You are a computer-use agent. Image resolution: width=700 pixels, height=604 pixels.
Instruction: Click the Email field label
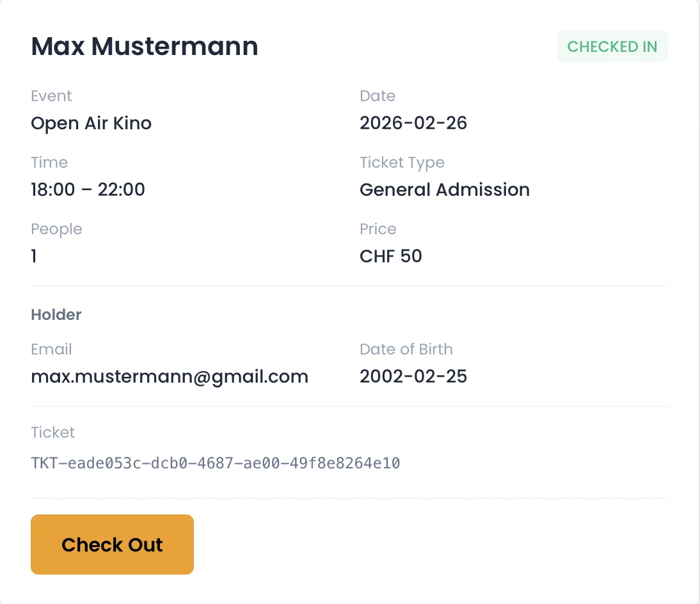tap(51, 349)
